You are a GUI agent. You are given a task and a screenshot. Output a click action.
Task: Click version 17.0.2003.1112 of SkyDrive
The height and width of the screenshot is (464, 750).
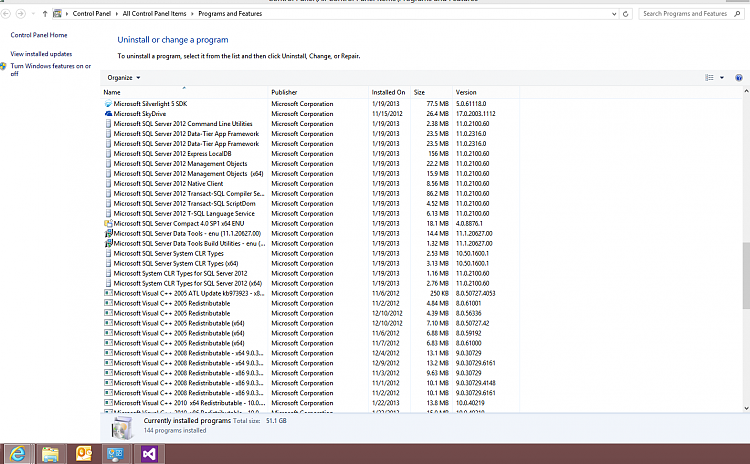[x=475, y=114]
